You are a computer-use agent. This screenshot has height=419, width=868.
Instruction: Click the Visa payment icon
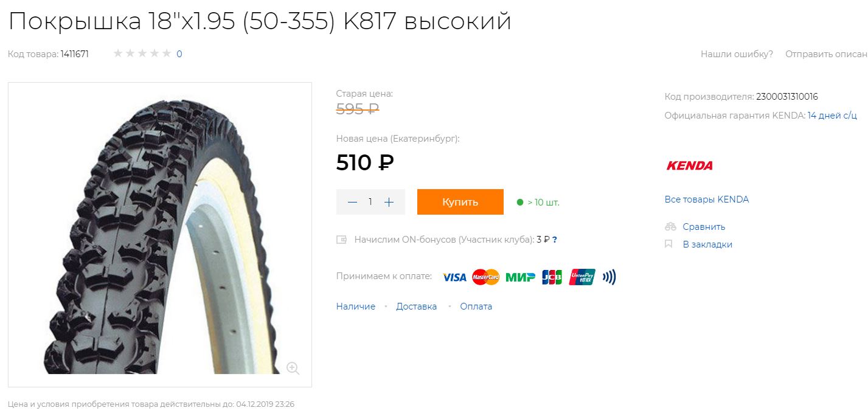454,277
